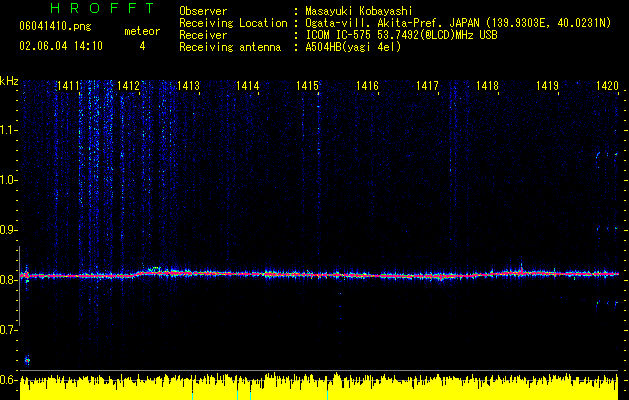The width and height of the screenshot is (629, 400).
Task: Click the gray vertical bar beside the frequency axis
Action: click(x=19, y=286)
